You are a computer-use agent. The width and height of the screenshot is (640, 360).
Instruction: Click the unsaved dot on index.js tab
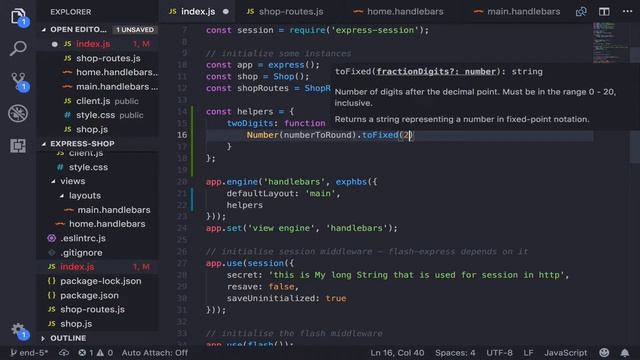(x=226, y=12)
